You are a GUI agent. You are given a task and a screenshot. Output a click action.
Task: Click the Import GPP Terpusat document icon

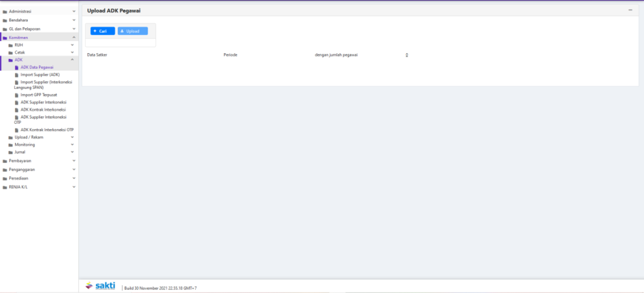(17, 95)
